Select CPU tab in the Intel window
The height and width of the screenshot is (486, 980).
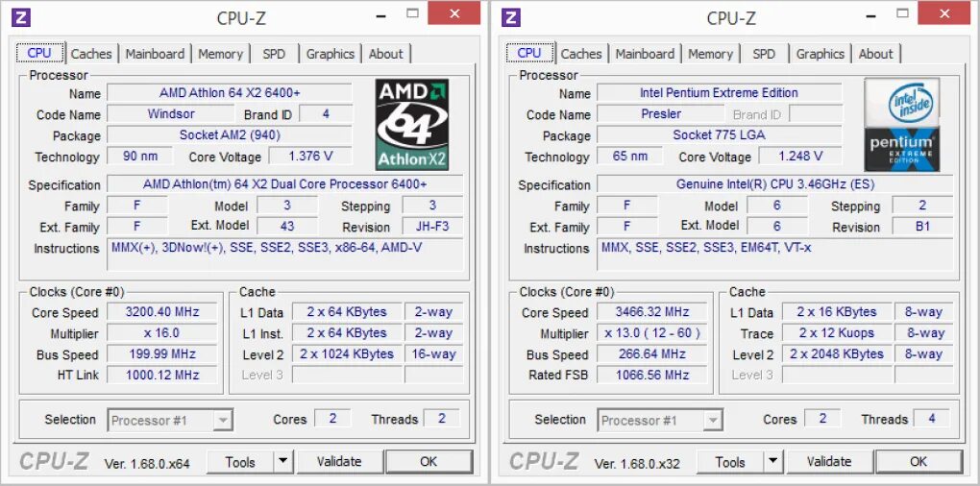(529, 53)
